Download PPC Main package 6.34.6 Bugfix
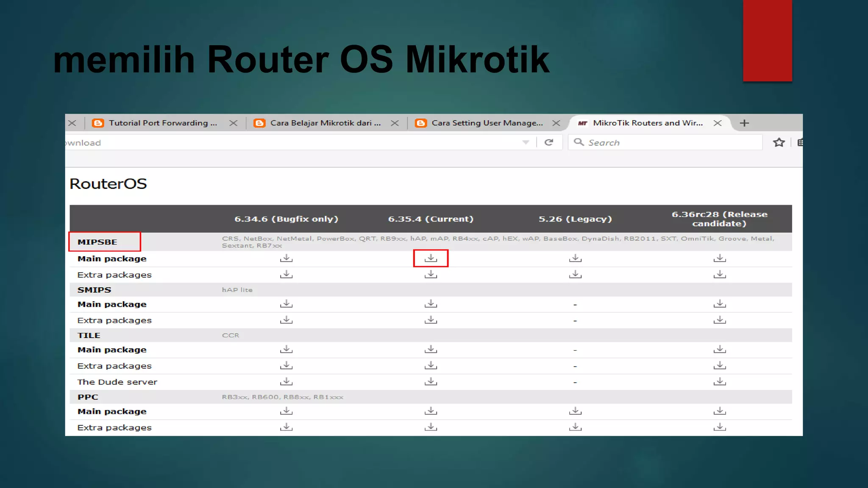This screenshot has width=868, height=488. pyautogui.click(x=286, y=411)
